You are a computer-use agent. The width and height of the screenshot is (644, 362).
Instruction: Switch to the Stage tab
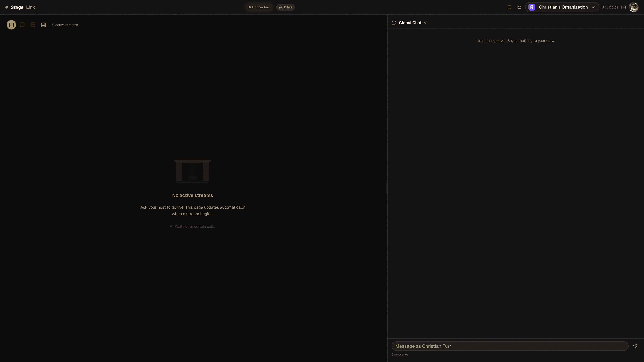17,7
